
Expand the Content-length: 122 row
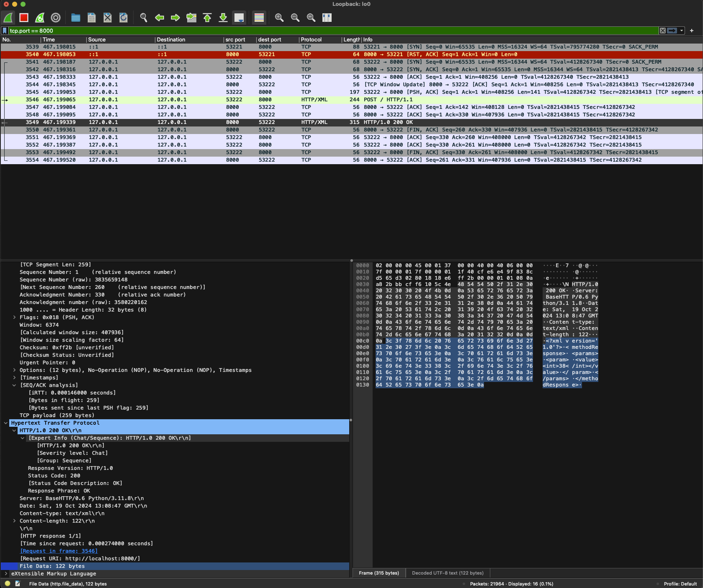pos(14,521)
